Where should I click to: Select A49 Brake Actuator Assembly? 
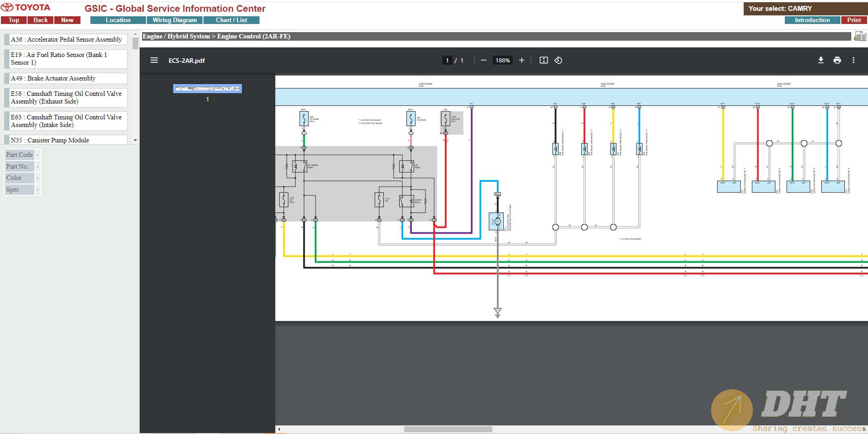point(66,78)
